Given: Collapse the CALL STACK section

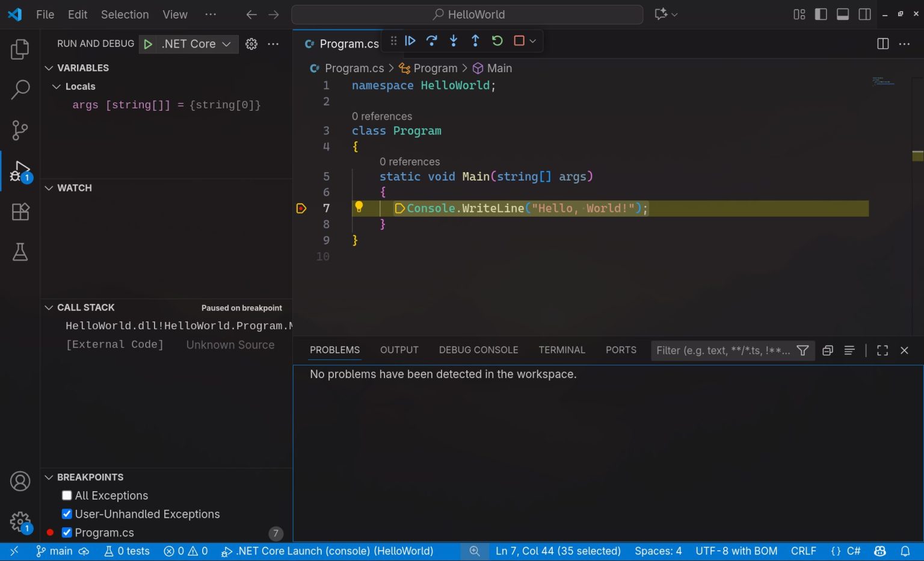Looking at the screenshot, I should [x=49, y=308].
